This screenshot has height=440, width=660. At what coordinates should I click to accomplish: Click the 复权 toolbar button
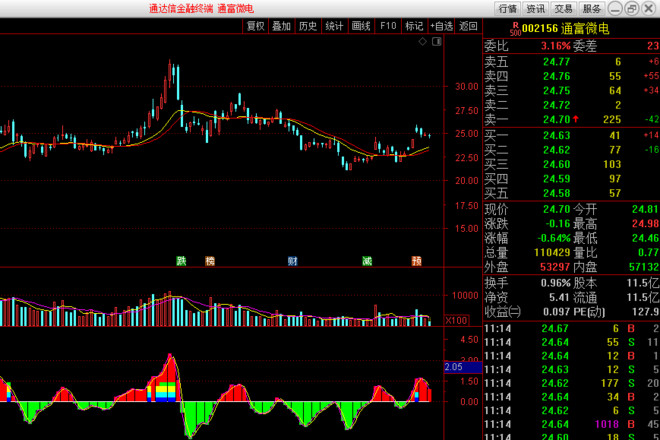[255, 26]
